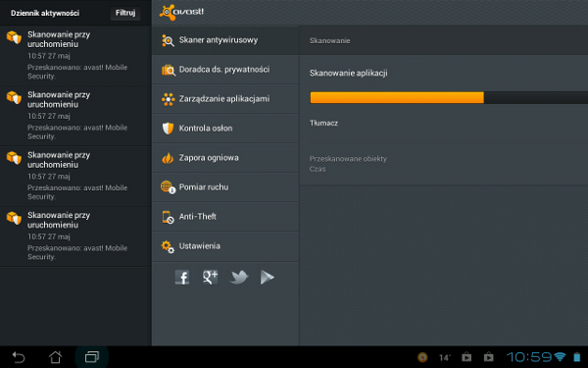Click the virus scanner magnifier icon
The width and height of the screenshot is (588, 368).
[x=168, y=40]
